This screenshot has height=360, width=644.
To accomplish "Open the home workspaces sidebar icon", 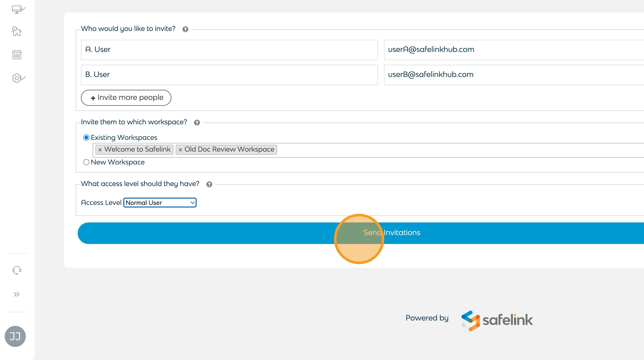I will [x=17, y=32].
